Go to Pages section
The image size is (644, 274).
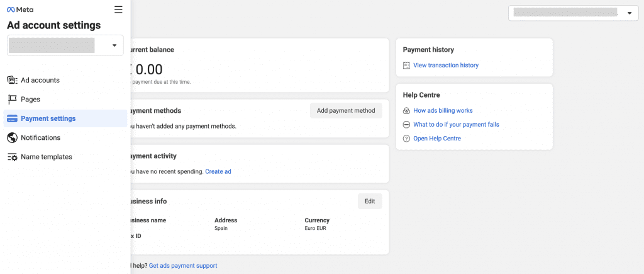click(x=65, y=99)
